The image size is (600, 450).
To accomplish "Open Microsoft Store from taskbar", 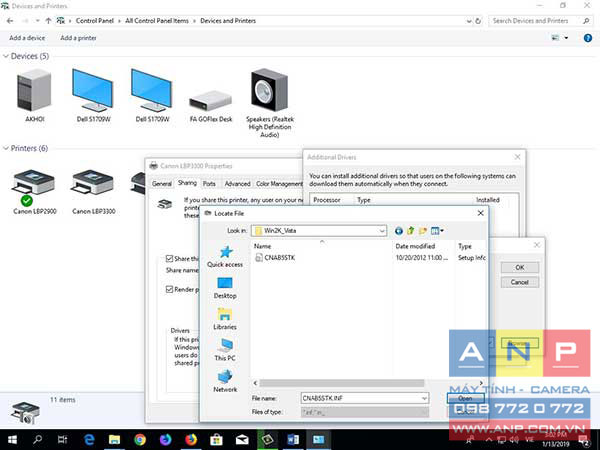I will pyautogui.click(x=216, y=440).
